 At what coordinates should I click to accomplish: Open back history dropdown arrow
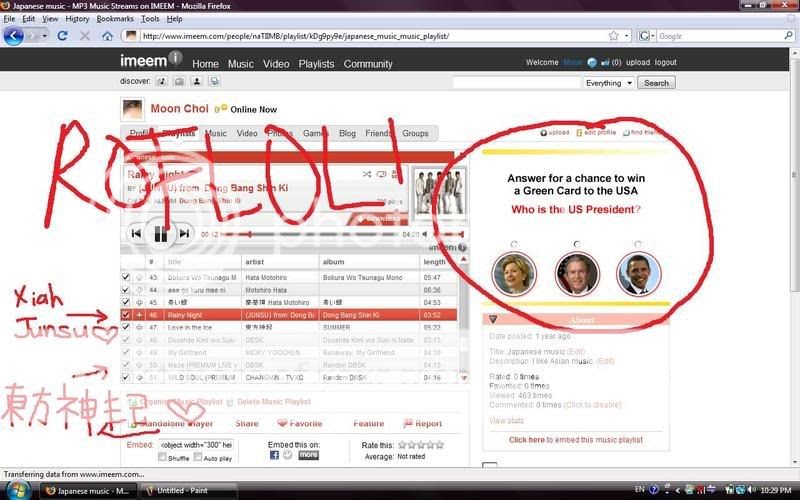(x=44, y=36)
